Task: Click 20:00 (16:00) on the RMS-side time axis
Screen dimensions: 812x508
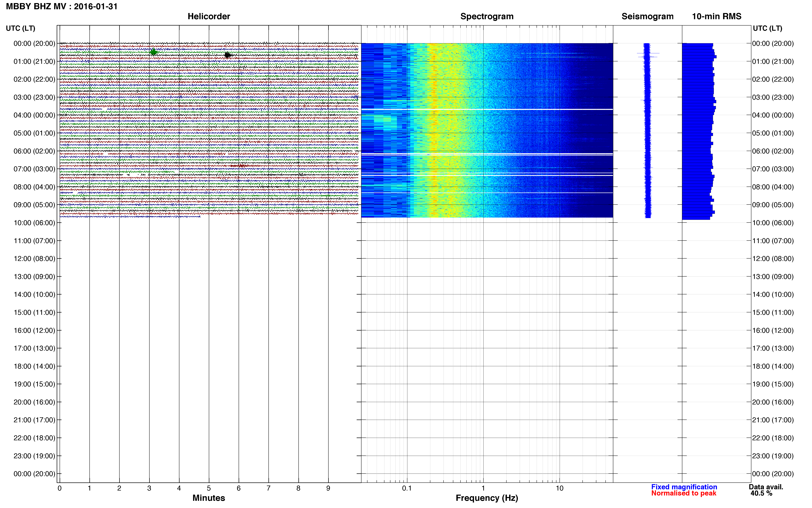Action: [773, 402]
